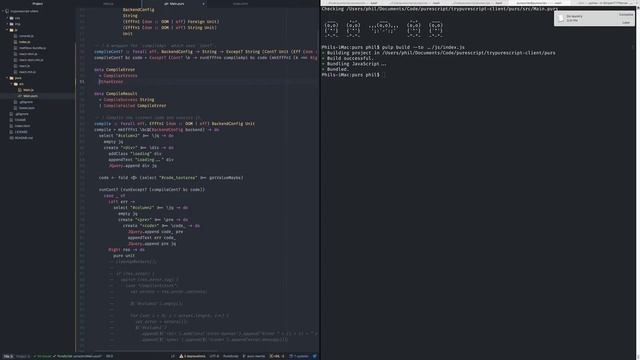The height and width of the screenshot is (360, 640).
Task: Open index.js in the js folder
Action: pyautogui.click(x=24, y=42)
